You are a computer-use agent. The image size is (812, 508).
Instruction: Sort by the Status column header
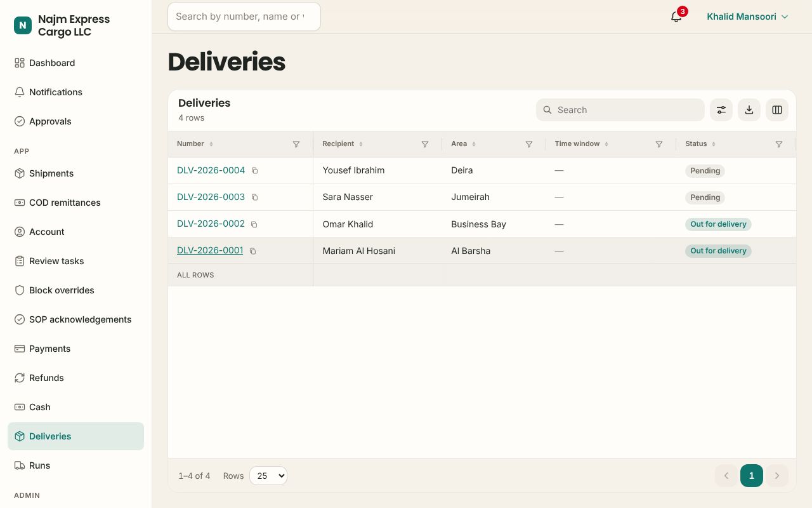700,144
